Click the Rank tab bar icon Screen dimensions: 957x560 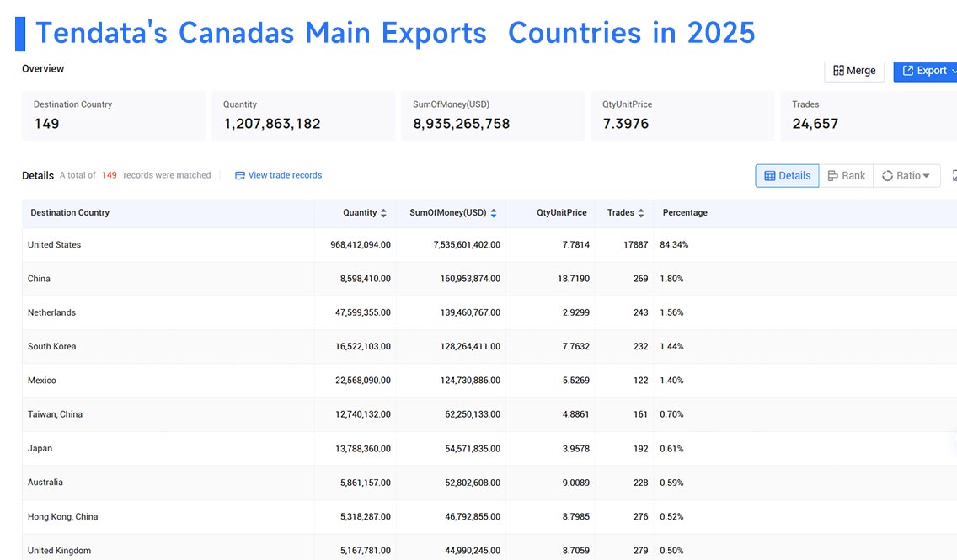pos(832,176)
